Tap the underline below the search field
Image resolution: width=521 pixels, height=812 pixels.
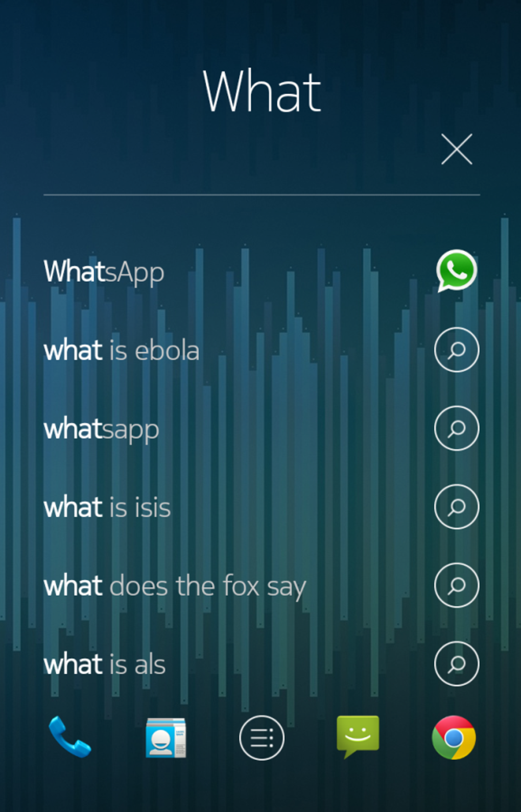click(262, 195)
